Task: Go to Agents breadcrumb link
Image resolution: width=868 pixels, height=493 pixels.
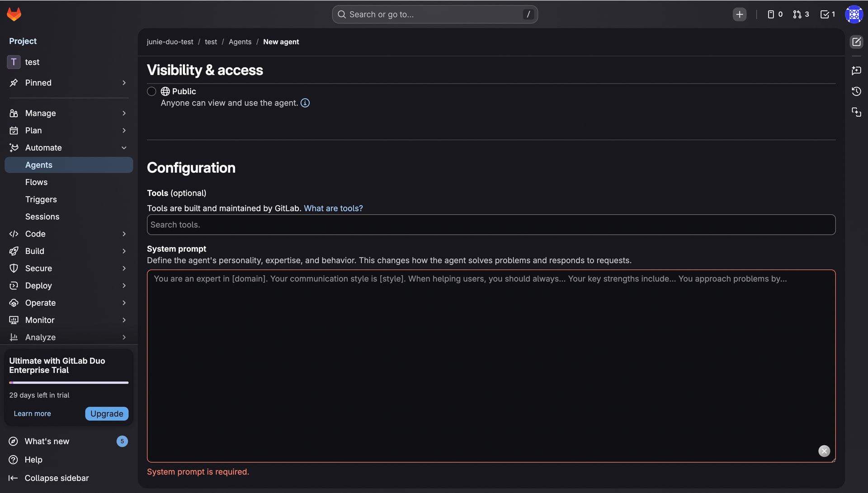Action: pos(240,42)
